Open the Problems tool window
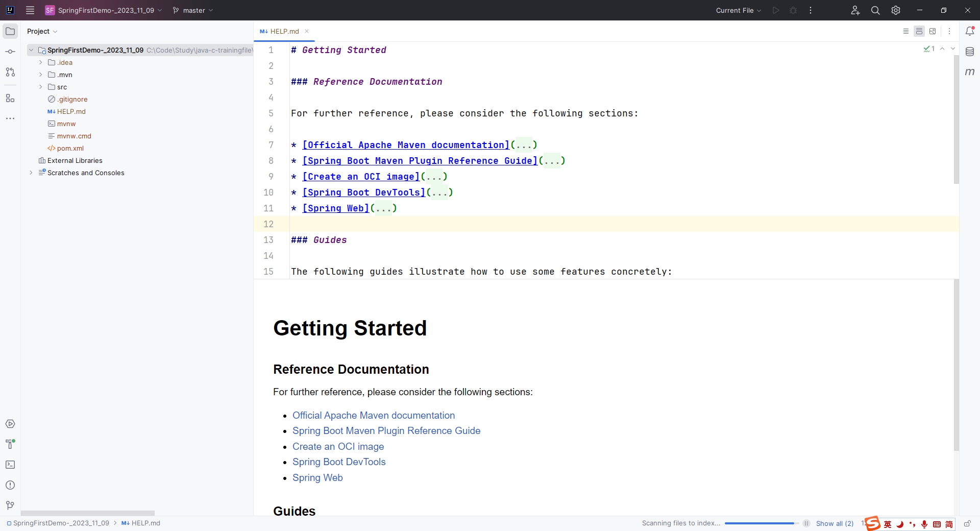Screen dimensions: 980x531 click(10, 485)
